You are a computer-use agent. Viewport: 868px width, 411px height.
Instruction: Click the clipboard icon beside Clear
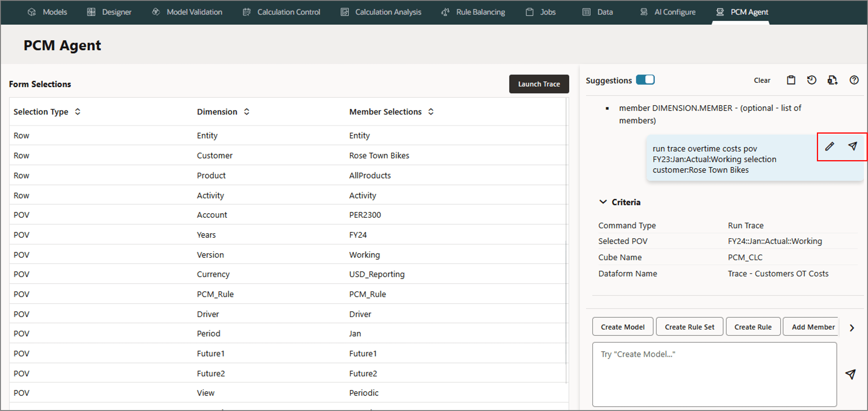tap(791, 80)
